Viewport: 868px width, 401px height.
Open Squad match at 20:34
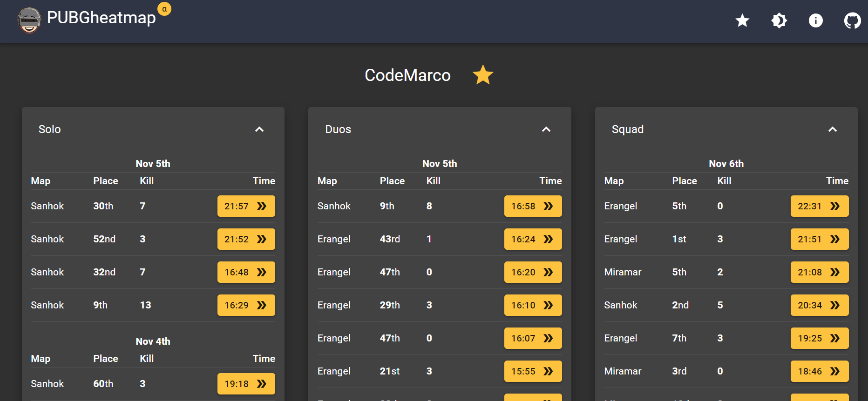[x=820, y=305]
